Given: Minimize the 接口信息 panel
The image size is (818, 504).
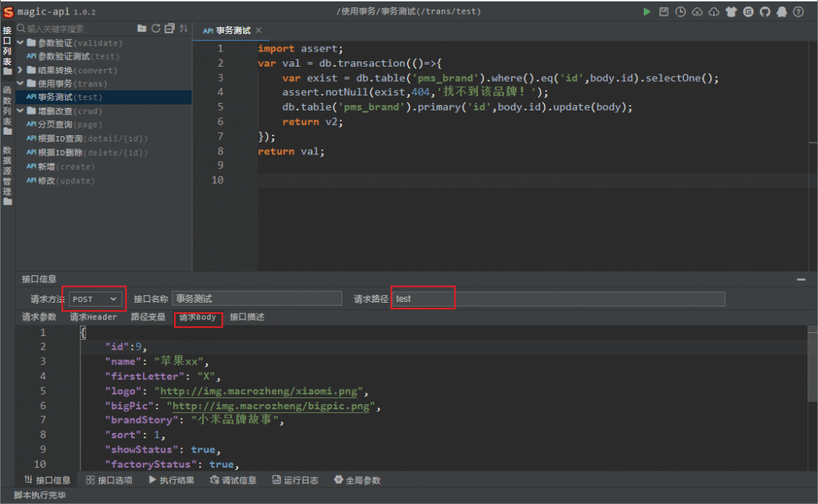Looking at the screenshot, I should point(801,280).
